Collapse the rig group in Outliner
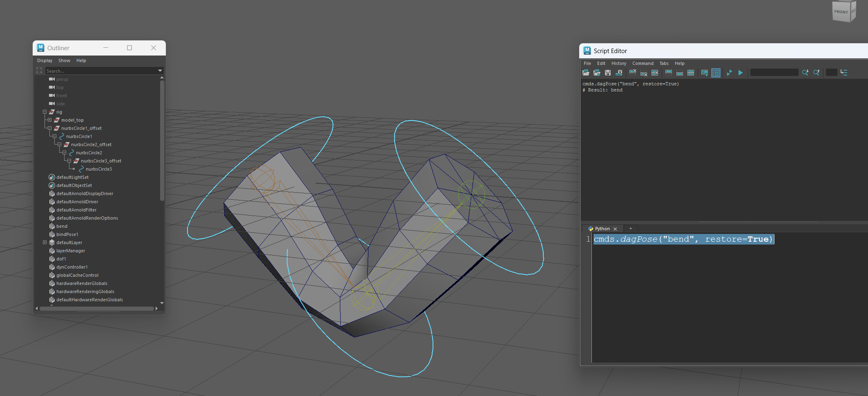 click(x=45, y=112)
